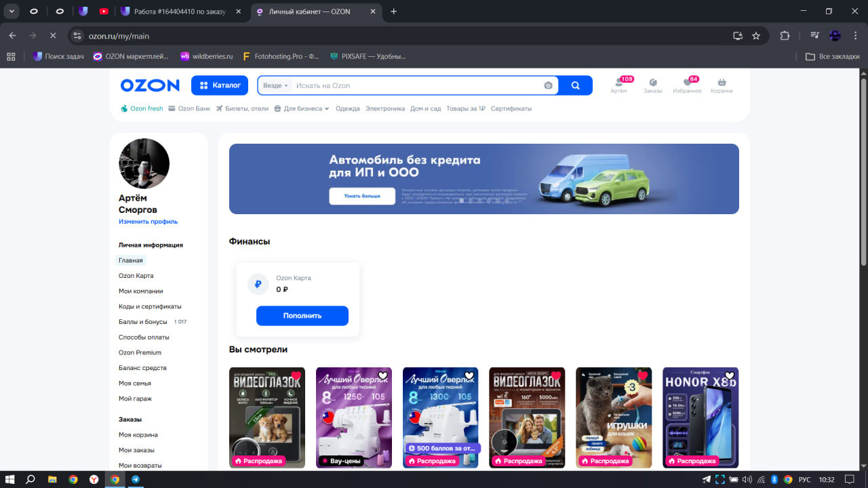This screenshot has width=868, height=488.
Task: Open the apps grid in bookmarks bar
Action: tap(11, 57)
